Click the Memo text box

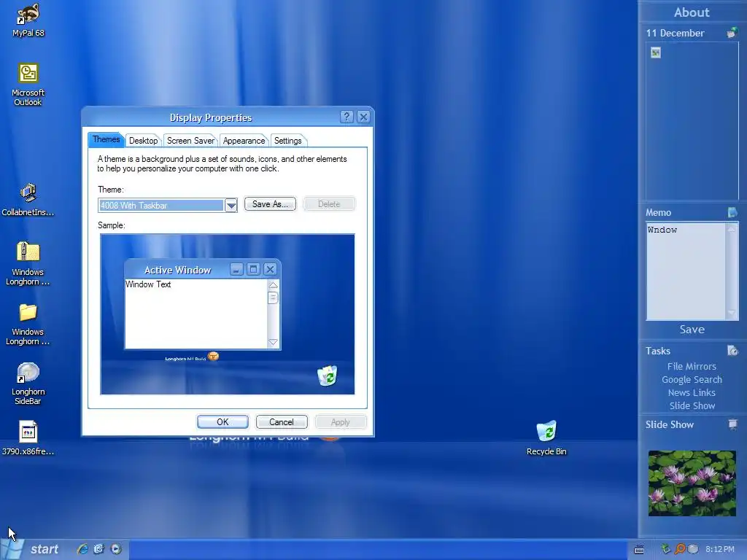pos(686,271)
